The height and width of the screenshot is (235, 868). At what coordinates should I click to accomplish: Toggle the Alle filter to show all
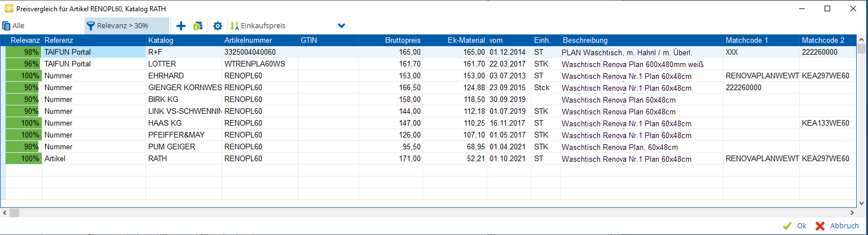[14, 26]
